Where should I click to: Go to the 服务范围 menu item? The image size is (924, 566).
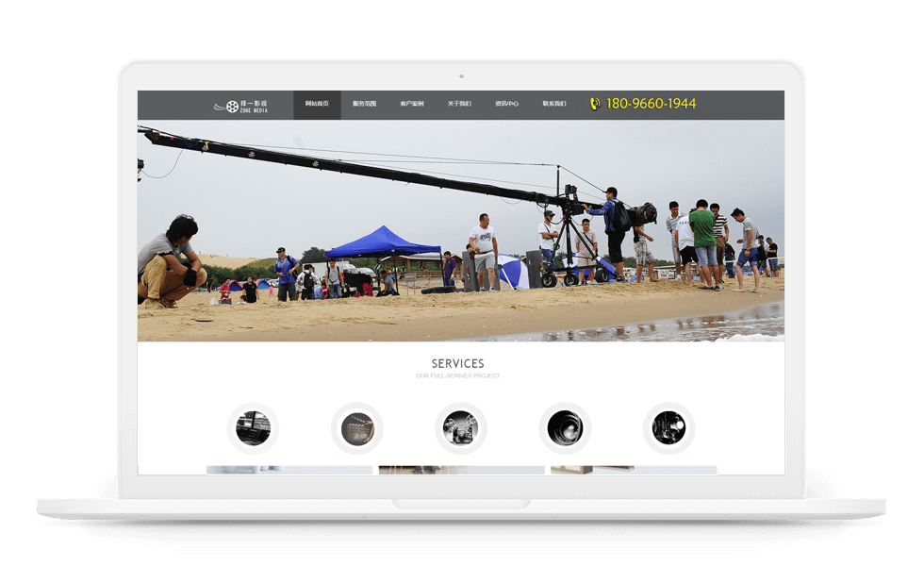[x=364, y=104]
